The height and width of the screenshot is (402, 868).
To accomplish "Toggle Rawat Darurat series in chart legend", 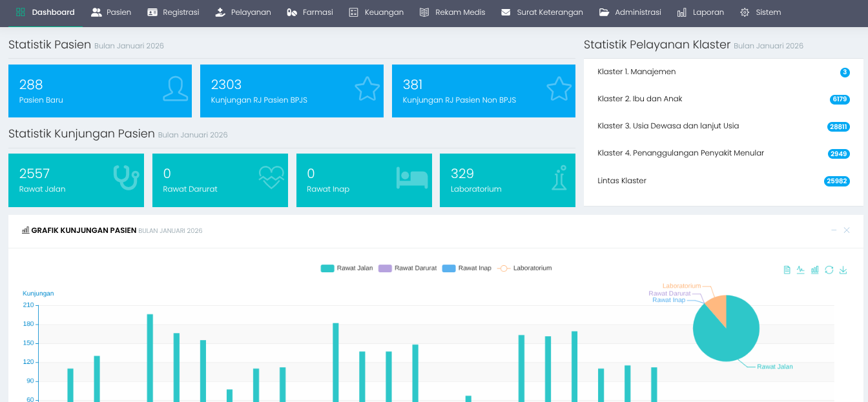I will [408, 268].
